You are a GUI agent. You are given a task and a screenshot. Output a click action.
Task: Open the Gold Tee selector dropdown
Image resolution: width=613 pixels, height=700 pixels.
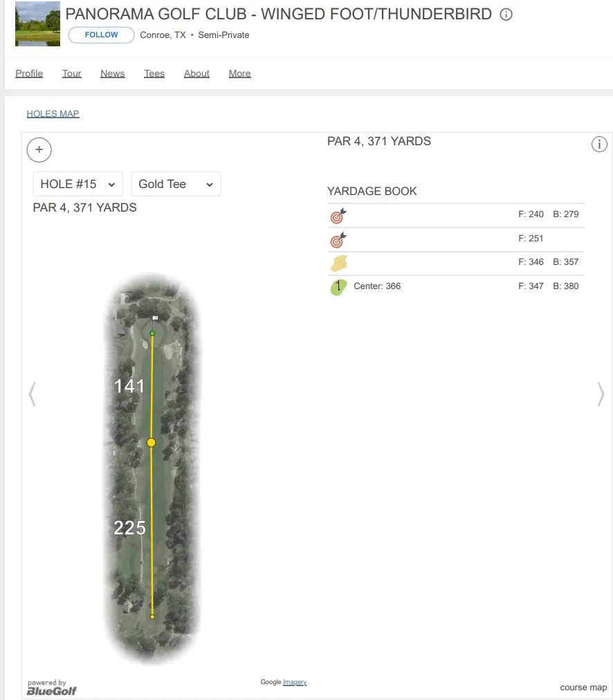[176, 184]
